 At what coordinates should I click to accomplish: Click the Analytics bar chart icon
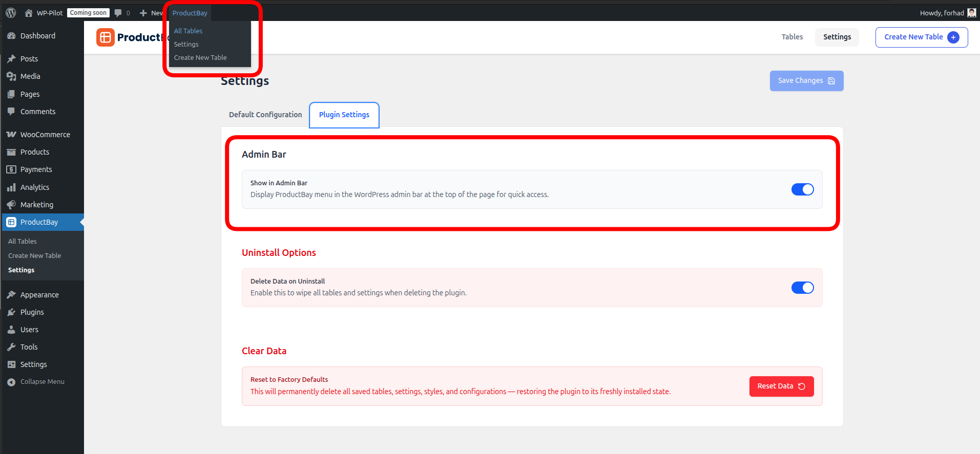point(11,187)
